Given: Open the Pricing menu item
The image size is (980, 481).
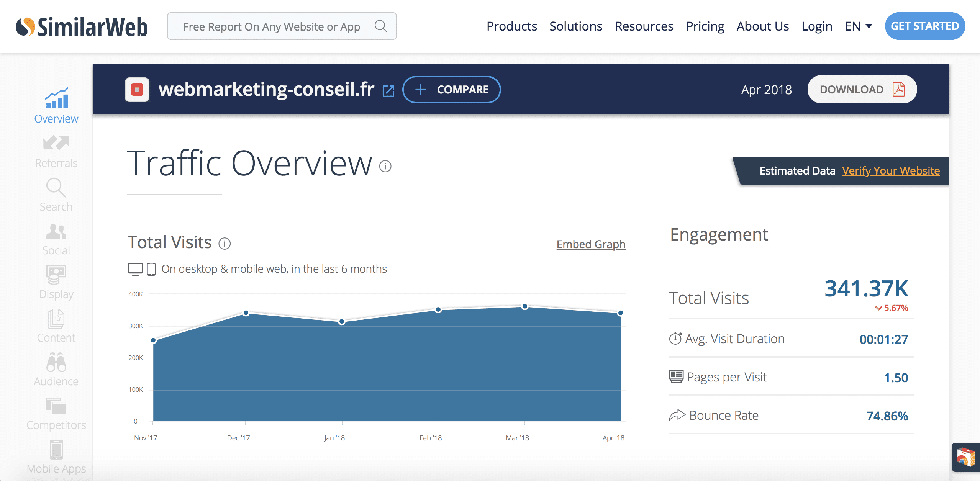Looking at the screenshot, I should click(x=705, y=26).
